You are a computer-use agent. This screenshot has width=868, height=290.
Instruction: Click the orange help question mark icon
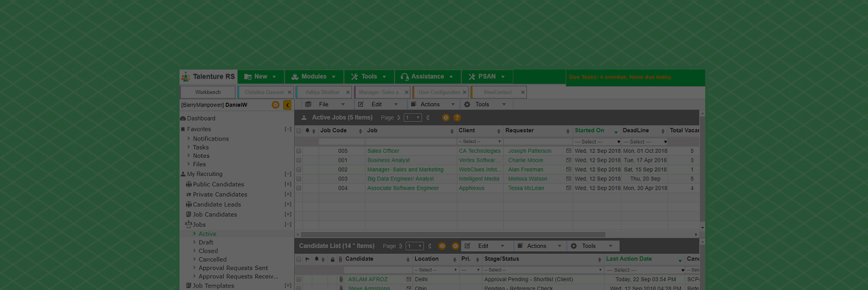click(x=457, y=118)
